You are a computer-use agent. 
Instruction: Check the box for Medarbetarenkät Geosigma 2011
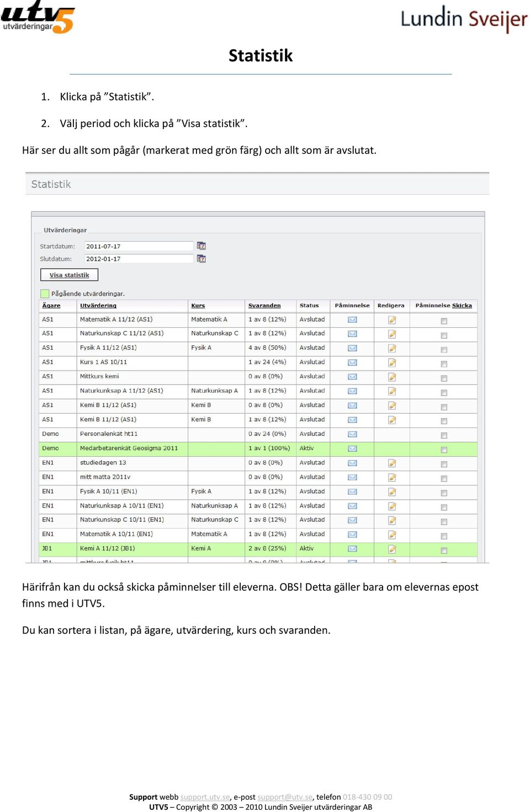point(444,450)
